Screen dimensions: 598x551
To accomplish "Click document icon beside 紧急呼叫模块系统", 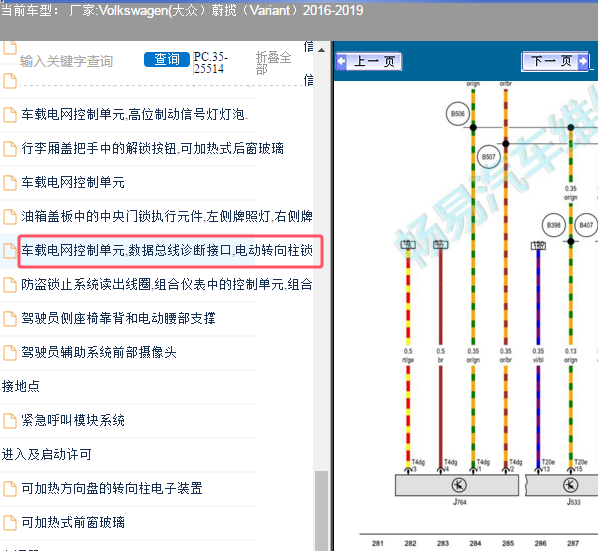I will [10, 421].
